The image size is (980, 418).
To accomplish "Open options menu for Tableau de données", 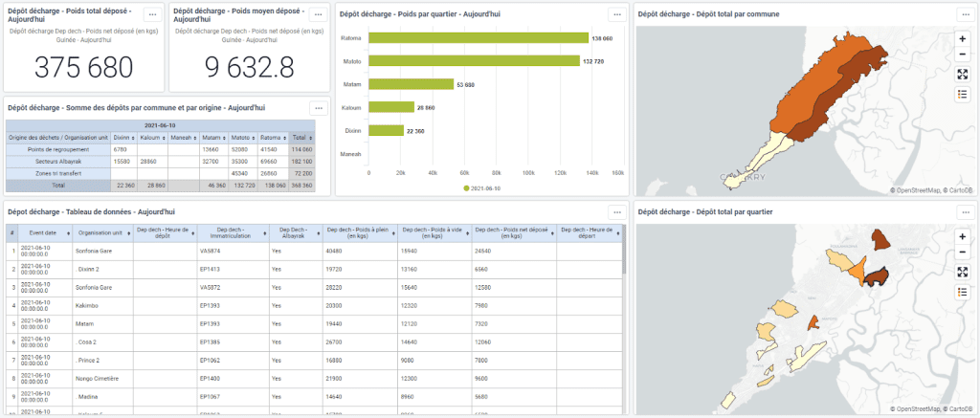I will (x=617, y=211).
